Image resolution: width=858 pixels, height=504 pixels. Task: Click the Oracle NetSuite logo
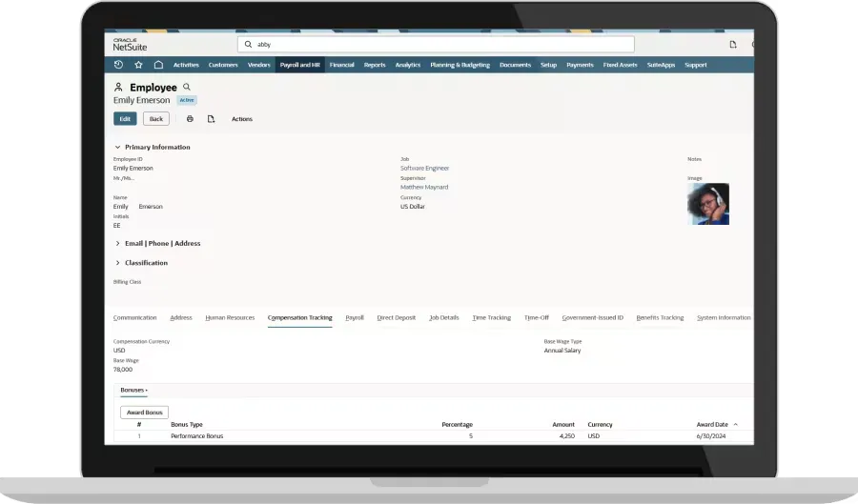[130, 44]
